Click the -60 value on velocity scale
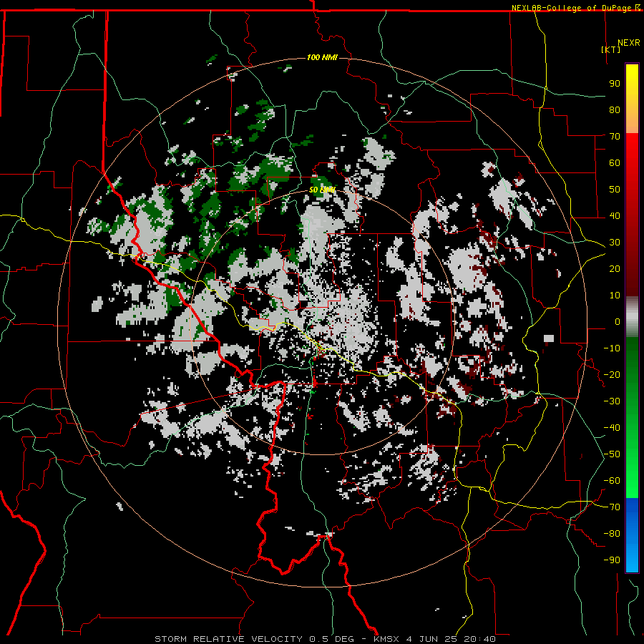The image size is (644, 644). coord(612,481)
